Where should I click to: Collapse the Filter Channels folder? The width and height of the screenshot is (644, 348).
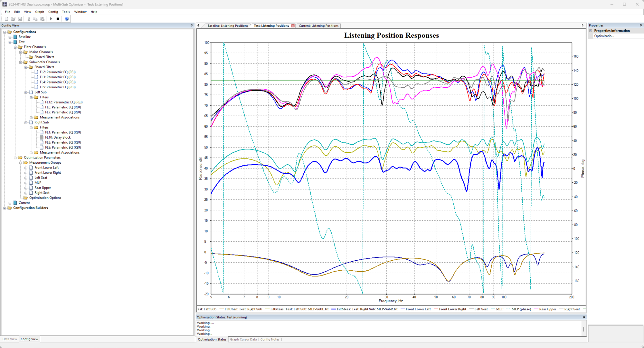tap(15, 47)
